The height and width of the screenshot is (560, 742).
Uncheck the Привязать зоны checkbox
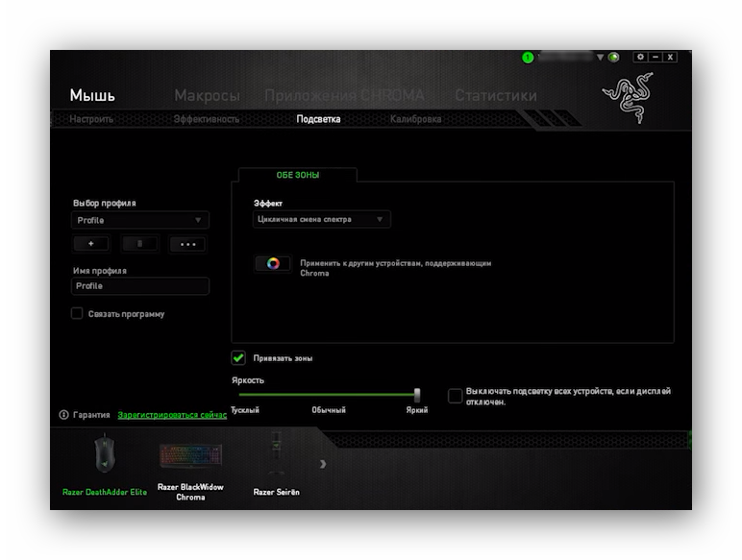click(x=238, y=357)
